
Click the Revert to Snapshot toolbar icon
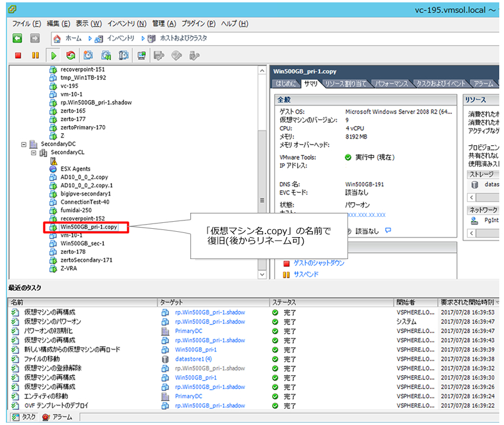click(106, 56)
